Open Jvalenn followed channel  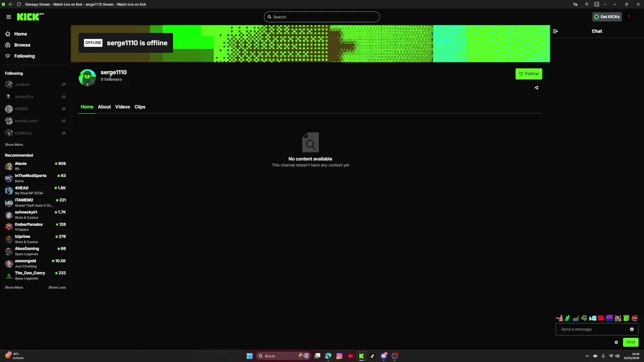pos(35,84)
